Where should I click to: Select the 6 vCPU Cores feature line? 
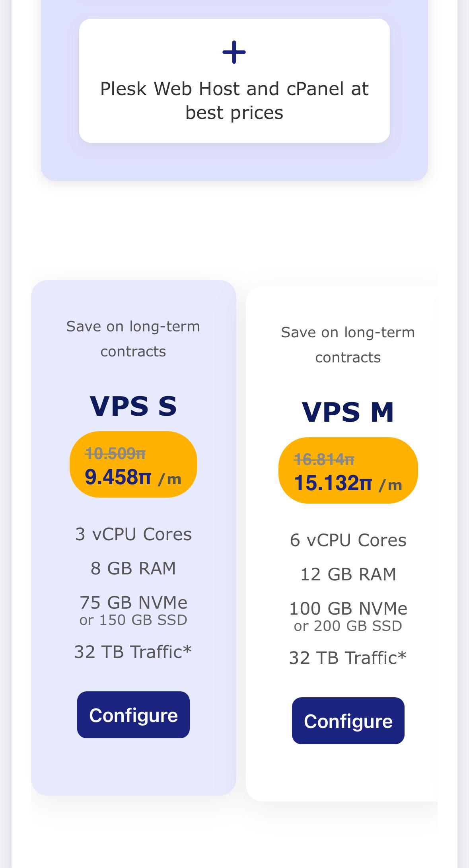[x=348, y=540]
